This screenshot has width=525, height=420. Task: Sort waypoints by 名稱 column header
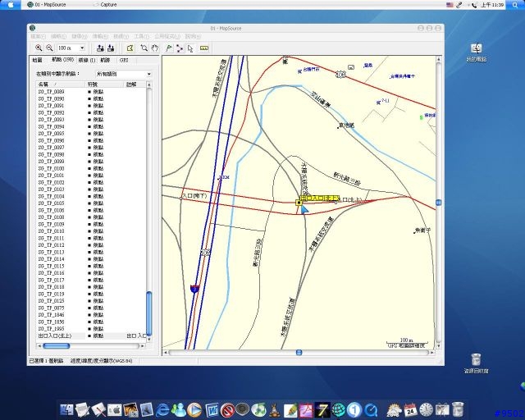(60, 84)
